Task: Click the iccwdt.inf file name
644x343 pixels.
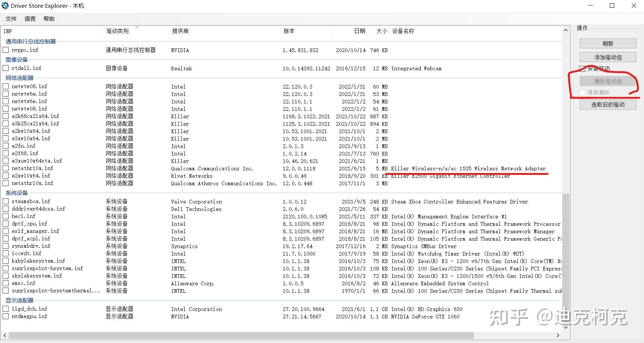Action: point(26,253)
